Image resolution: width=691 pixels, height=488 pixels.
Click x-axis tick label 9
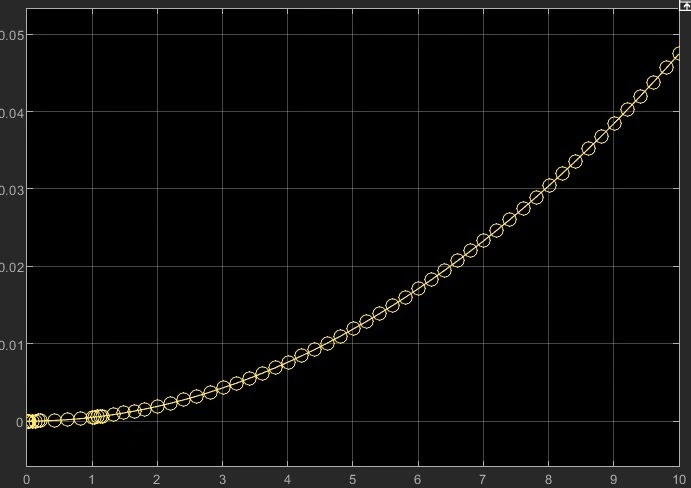[613, 480]
